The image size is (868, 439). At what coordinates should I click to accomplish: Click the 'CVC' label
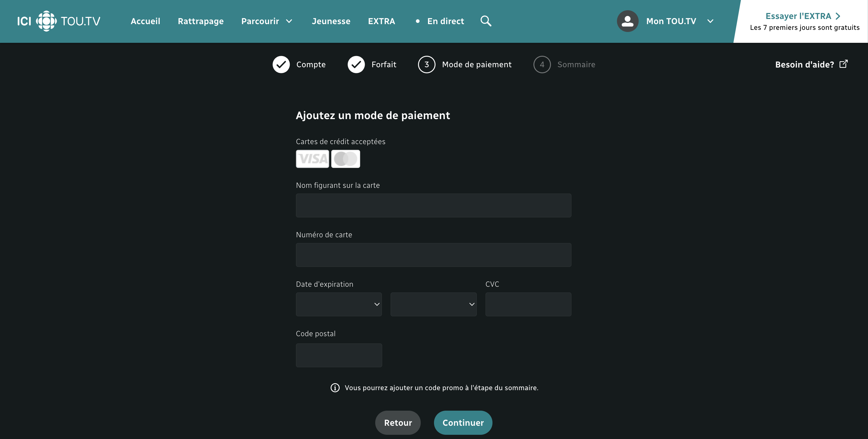492,284
